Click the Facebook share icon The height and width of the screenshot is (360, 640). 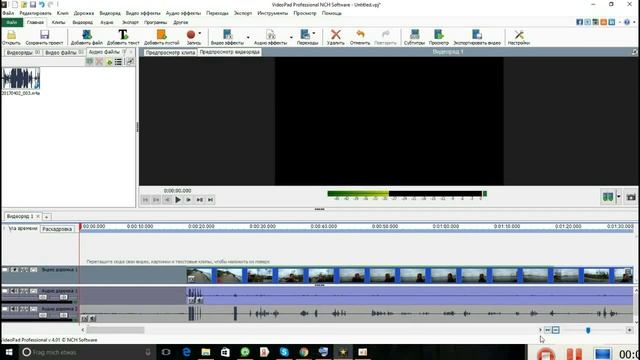click(x=579, y=22)
